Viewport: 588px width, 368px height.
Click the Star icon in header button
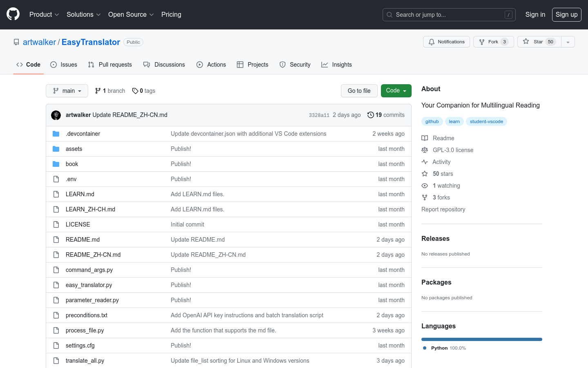click(x=526, y=41)
